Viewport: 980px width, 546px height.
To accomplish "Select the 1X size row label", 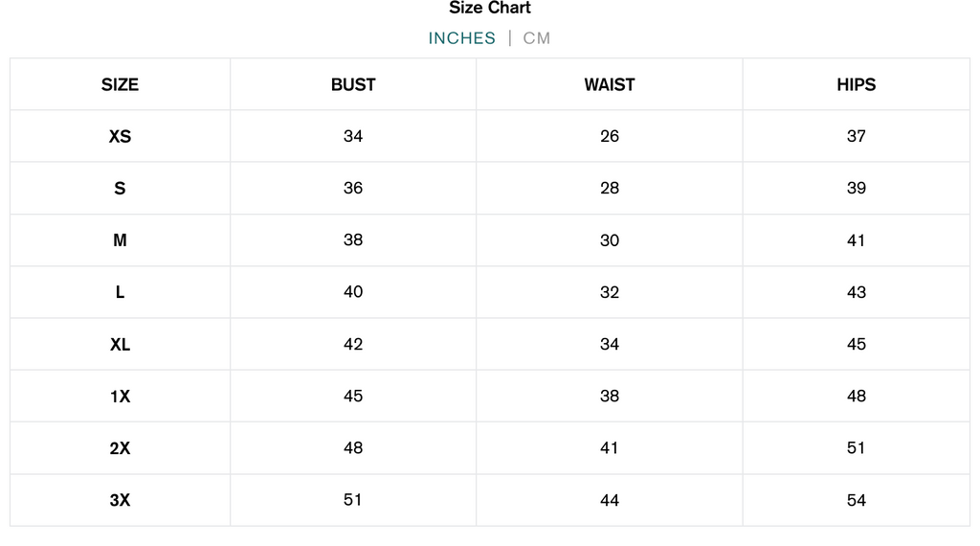I will pos(120,397).
